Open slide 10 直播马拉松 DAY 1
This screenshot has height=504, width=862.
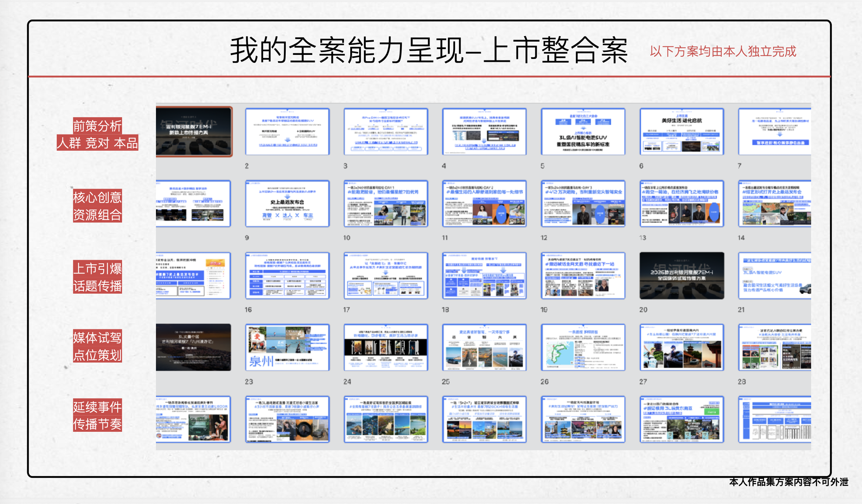coord(386,203)
